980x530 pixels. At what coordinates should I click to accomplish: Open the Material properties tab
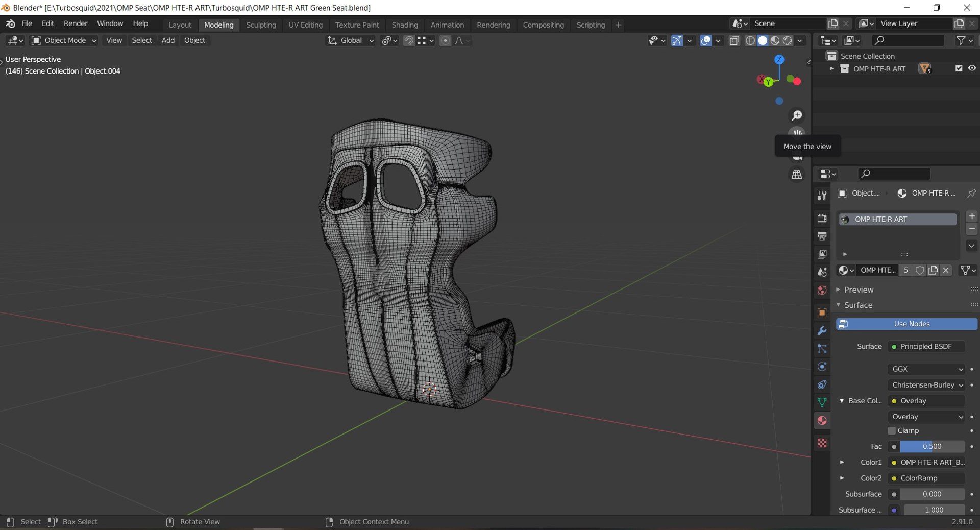822,420
